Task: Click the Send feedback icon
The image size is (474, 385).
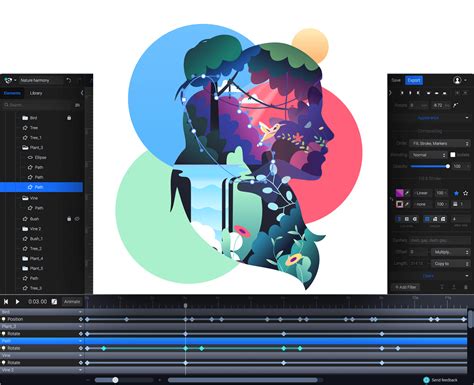Action: point(426,380)
